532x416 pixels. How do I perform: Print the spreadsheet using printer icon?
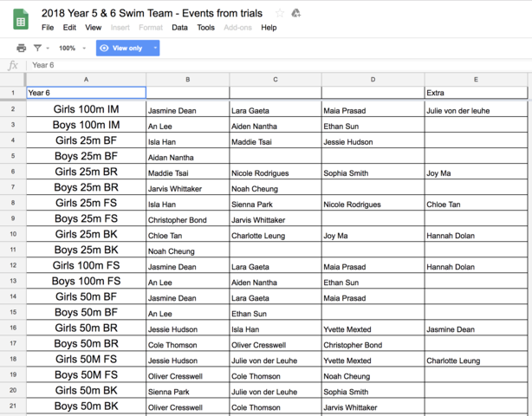21,49
